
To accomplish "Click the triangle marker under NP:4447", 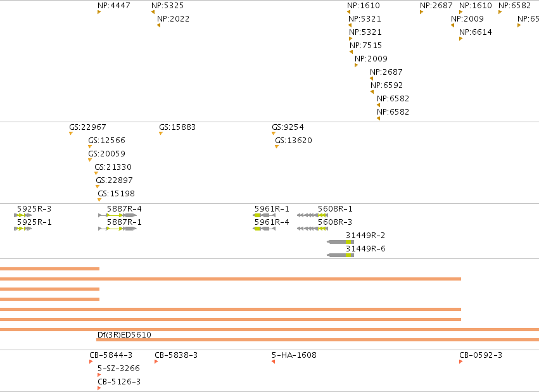I will (99, 12).
